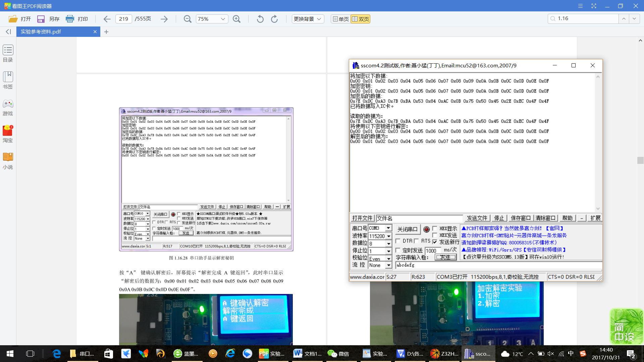Open Microsoft Edge from the taskbar
The width and height of the screenshot is (644, 362).
[x=57, y=354]
